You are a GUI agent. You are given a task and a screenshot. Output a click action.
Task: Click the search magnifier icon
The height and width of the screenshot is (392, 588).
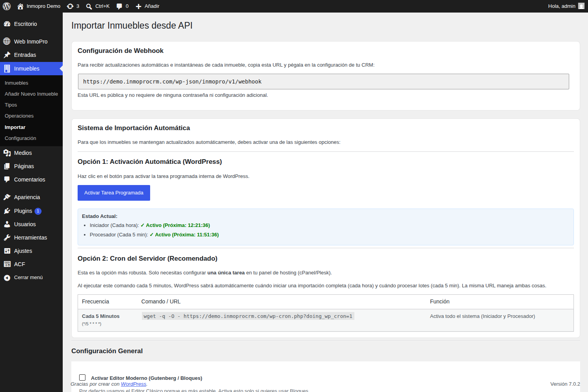coord(89,6)
